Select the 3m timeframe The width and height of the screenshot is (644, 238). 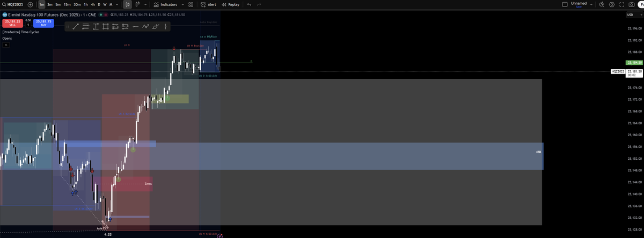(50, 4)
